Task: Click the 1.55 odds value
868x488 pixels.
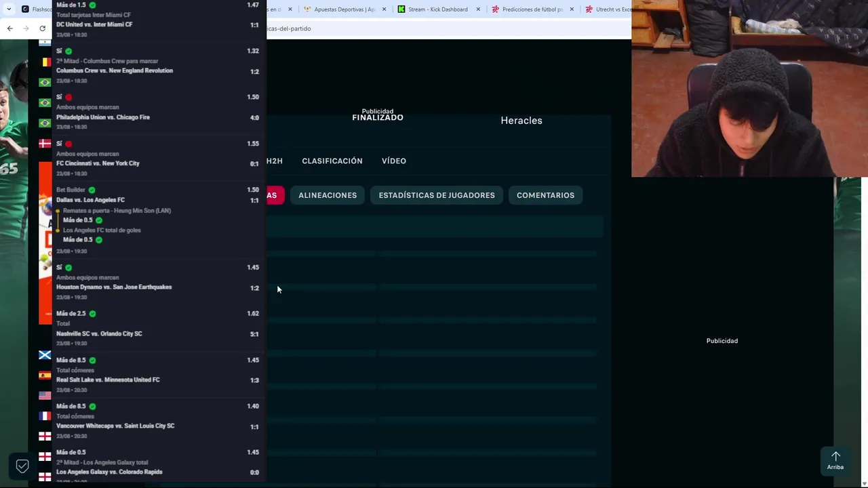Action: (x=253, y=144)
